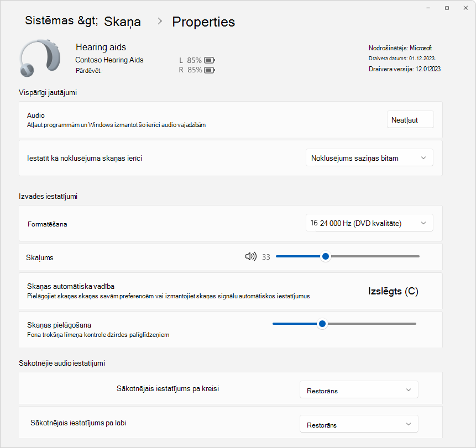Open the 24 000 Hz format dropdown
The height and width of the screenshot is (448, 476).
pyautogui.click(x=369, y=223)
